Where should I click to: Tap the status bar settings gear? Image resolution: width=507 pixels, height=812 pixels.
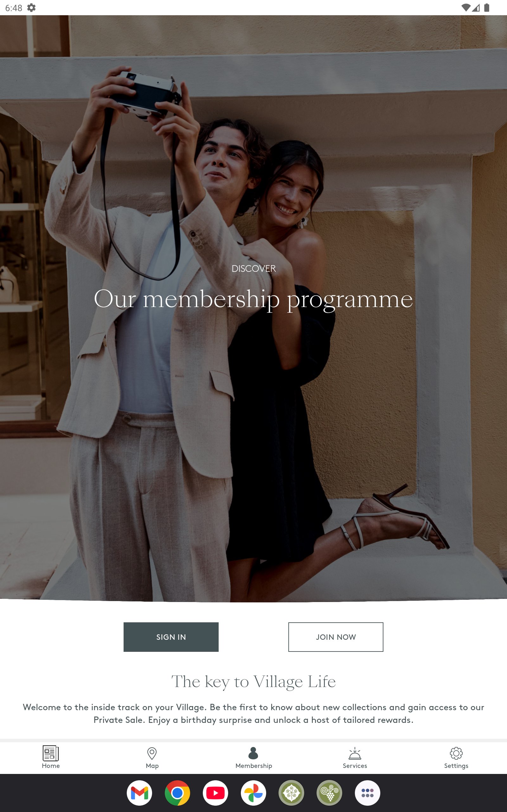[31, 8]
